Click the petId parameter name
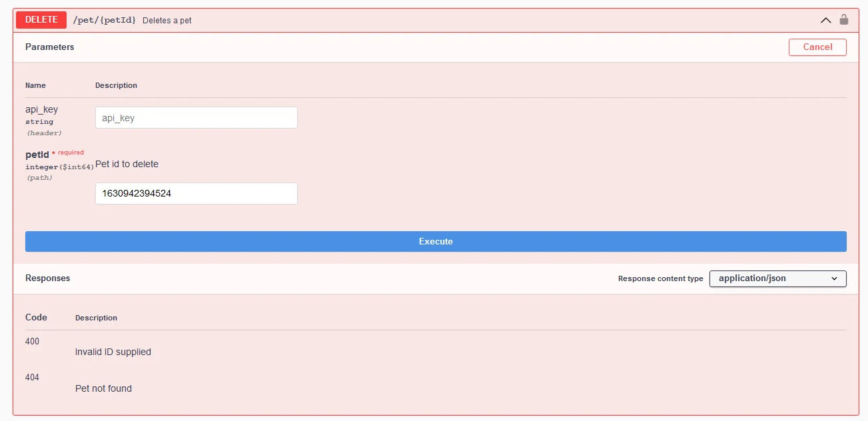 click(37, 155)
